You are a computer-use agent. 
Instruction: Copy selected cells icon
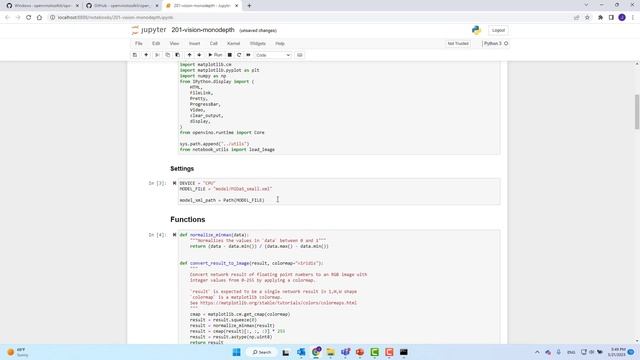pyautogui.click(x=167, y=55)
